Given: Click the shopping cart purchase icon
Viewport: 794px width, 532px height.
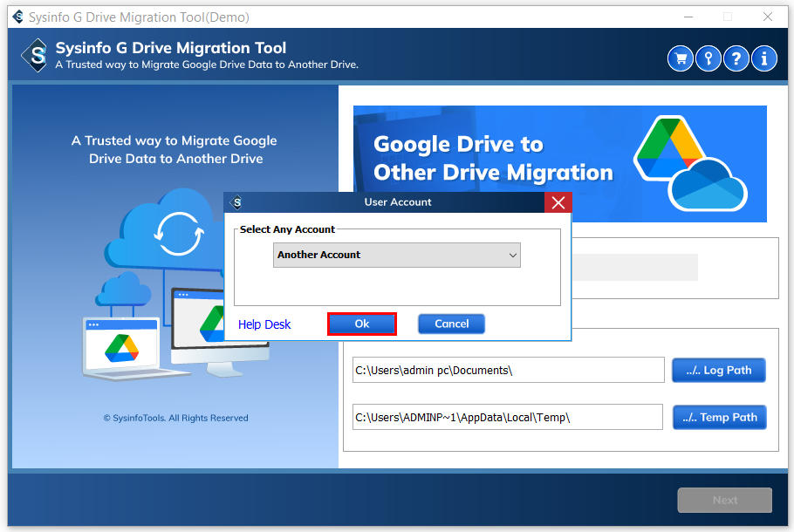Looking at the screenshot, I should (681, 58).
